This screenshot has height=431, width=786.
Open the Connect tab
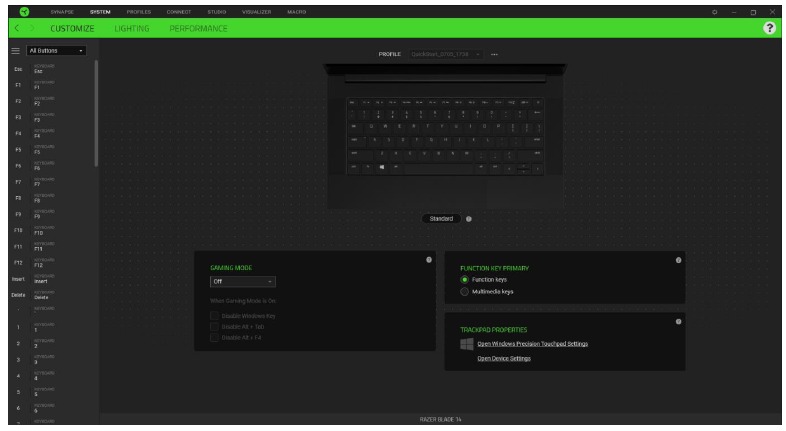pos(178,12)
